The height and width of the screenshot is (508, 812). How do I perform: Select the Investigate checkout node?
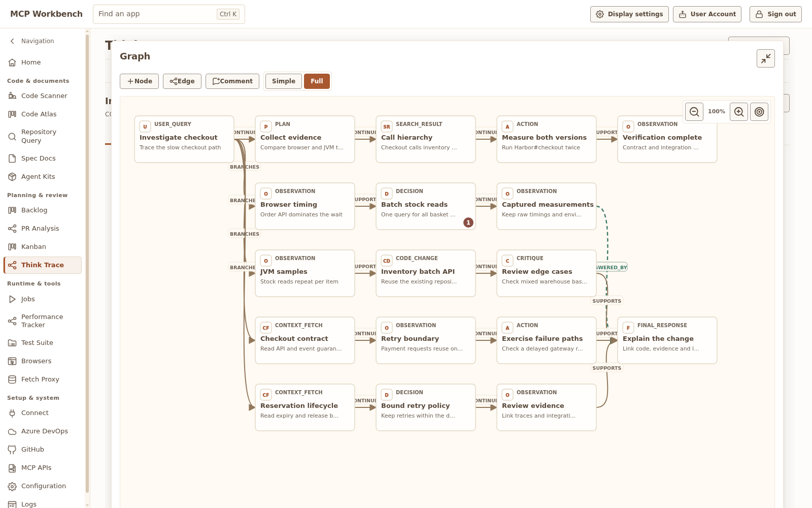click(184, 139)
